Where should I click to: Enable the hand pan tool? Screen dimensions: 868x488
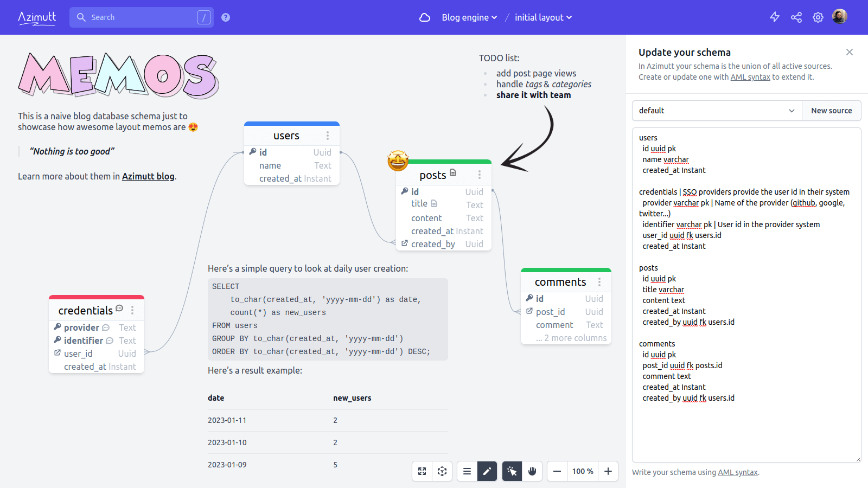[x=532, y=471]
